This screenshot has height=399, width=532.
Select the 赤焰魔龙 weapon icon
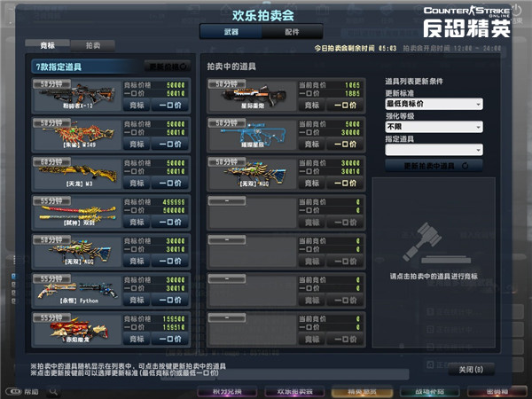pos(79,328)
